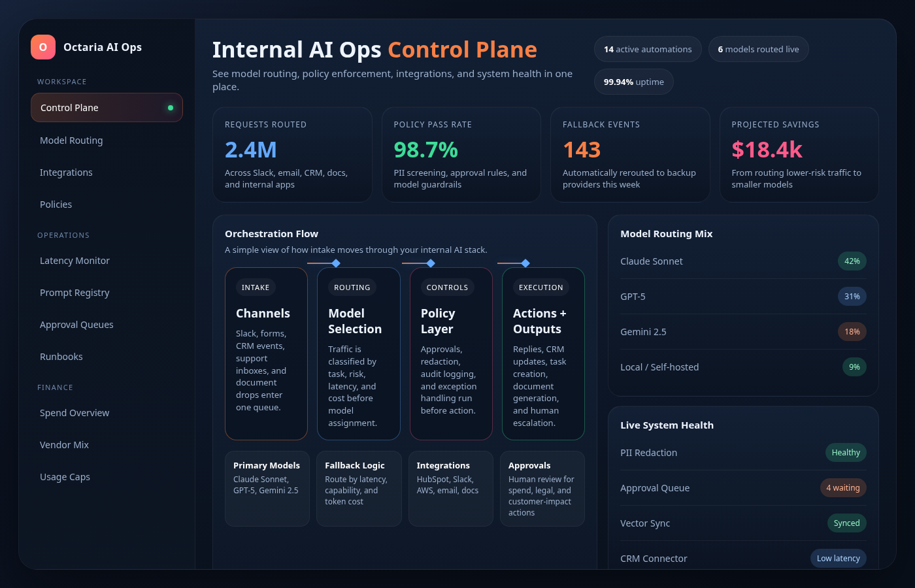Click the 6 models routed live badge

pyautogui.click(x=758, y=49)
